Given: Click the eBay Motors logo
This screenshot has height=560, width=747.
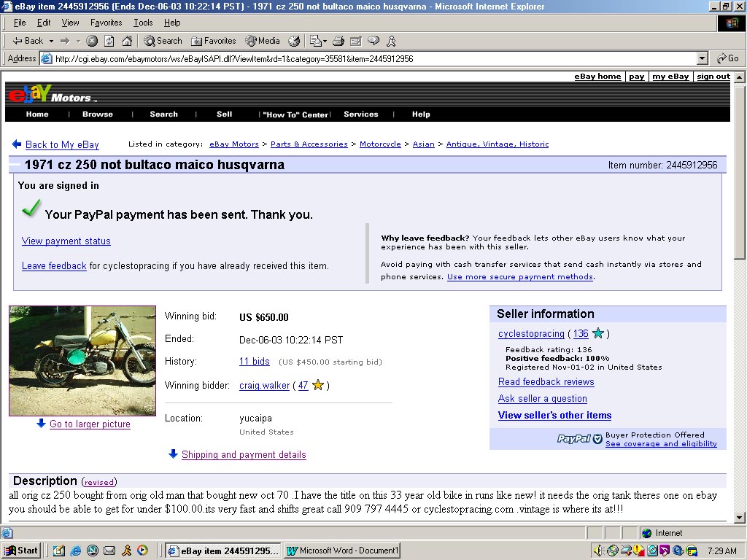Looking at the screenshot, I should (50, 94).
